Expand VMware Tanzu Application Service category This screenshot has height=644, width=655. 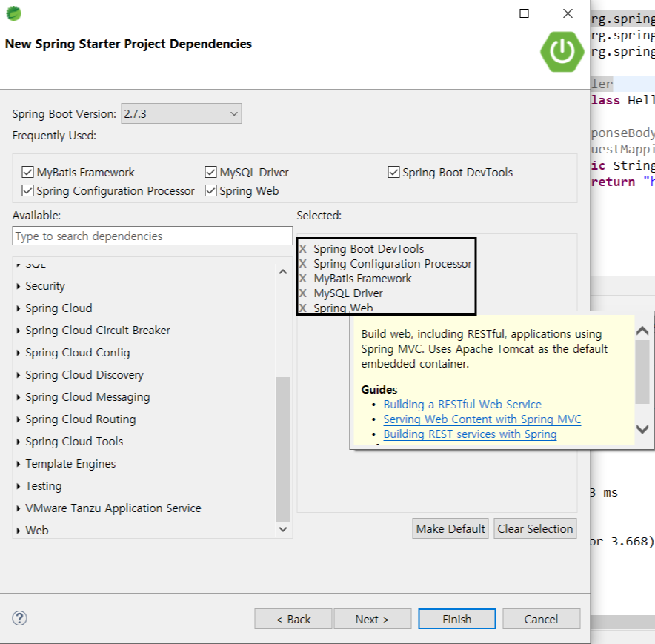18,508
